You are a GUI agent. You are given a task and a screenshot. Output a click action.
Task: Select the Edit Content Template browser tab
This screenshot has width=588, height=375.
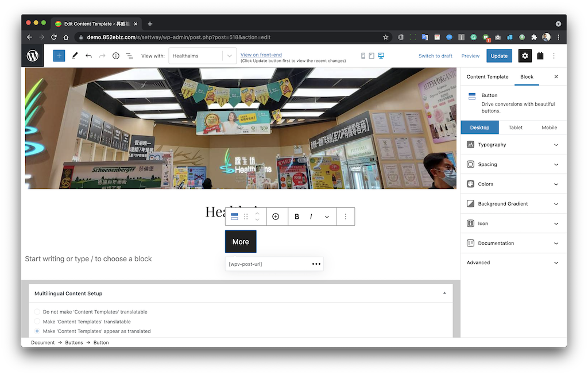pyautogui.click(x=96, y=24)
